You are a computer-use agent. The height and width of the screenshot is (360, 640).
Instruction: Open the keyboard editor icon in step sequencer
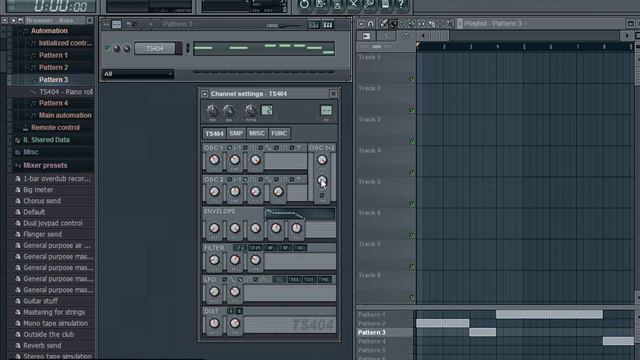click(x=328, y=25)
